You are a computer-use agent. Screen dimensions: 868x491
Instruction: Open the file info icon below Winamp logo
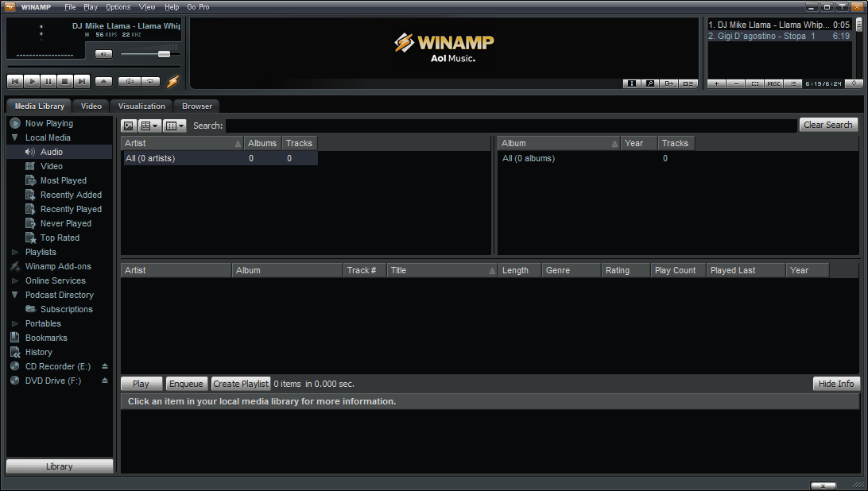coord(632,83)
